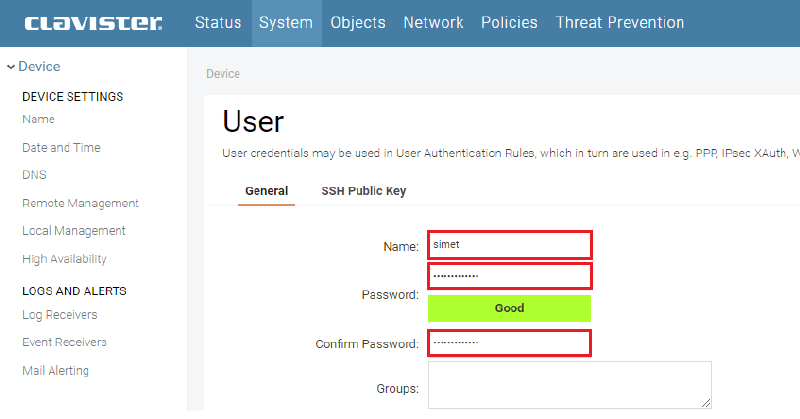Click the Name input field

pyautogui.click(x=509, y=244)
